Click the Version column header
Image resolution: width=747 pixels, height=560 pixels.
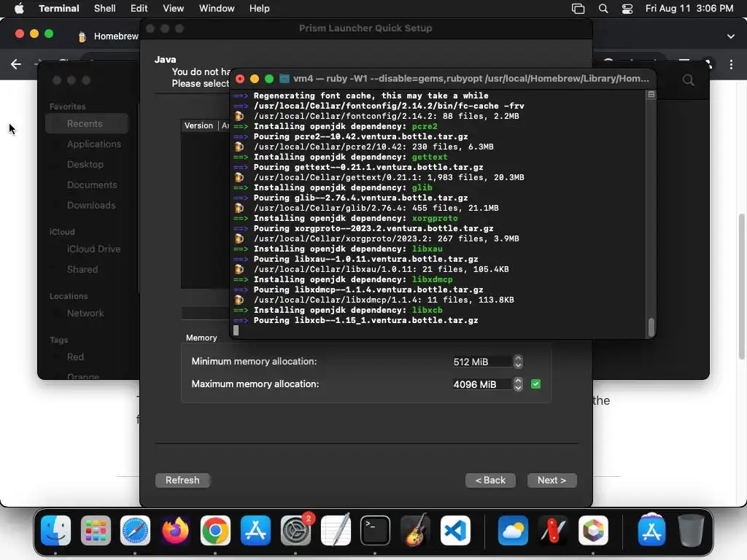(198, 125)
